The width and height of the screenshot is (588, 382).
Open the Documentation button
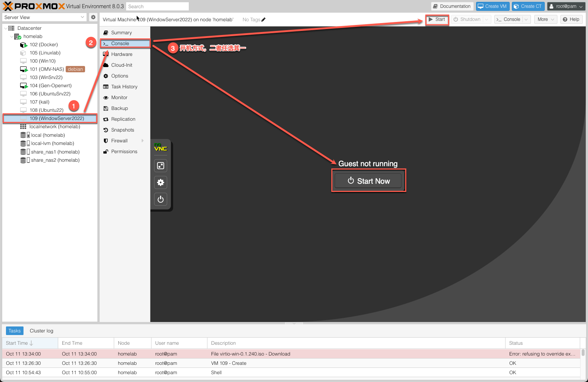pos(452,6)
